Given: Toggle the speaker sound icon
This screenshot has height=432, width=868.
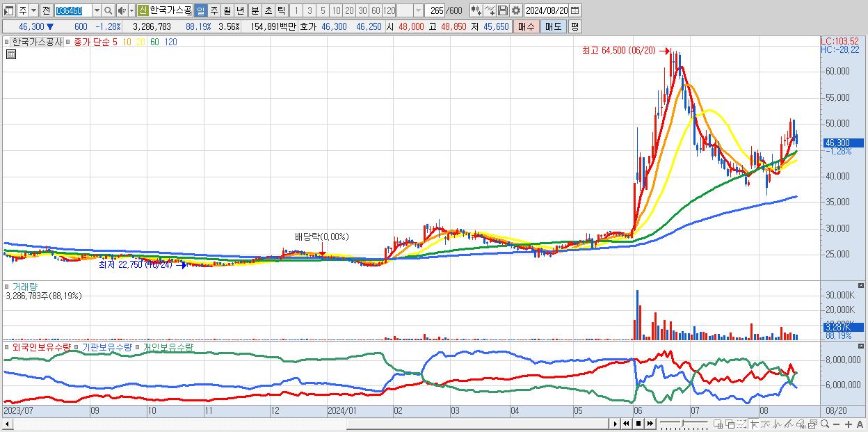Looking at the screenshot, I should coord(122,10).
